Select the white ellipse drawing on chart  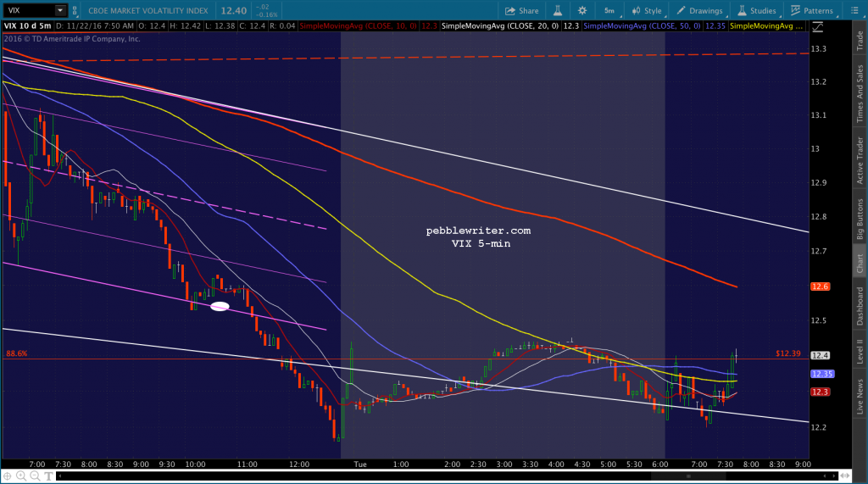[x=220, y=306]
